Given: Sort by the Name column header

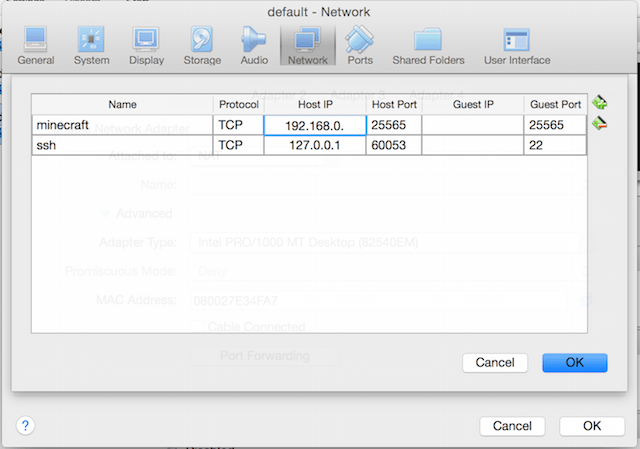Looking at the screenshot, I should point(122,104).
